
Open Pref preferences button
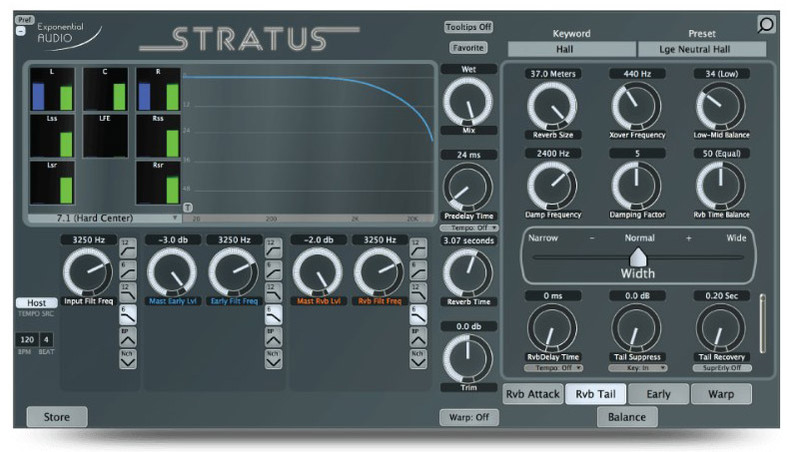click(x=24, y=20)
